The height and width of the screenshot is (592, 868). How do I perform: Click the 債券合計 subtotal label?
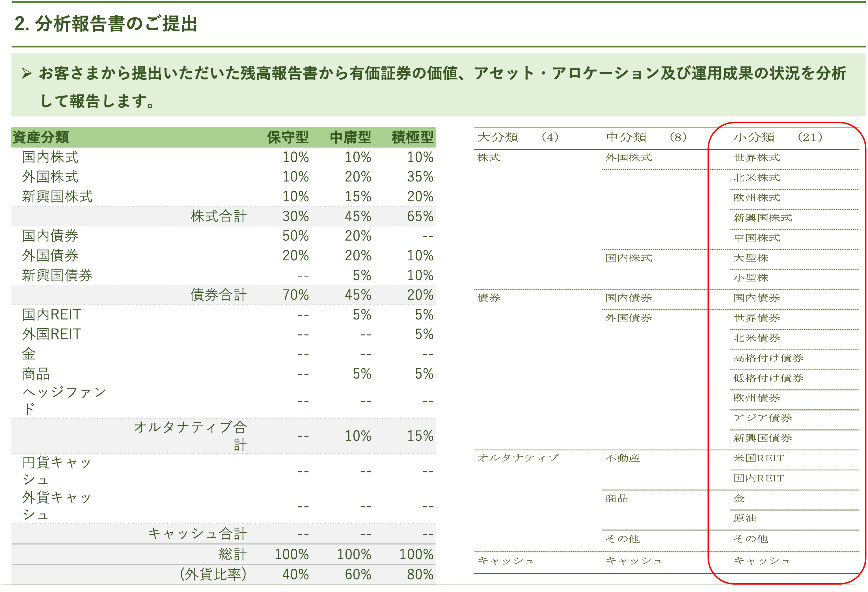219,295
